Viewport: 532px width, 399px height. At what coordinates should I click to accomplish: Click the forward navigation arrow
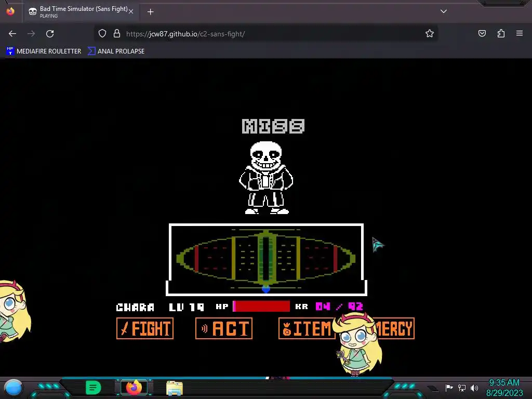[x=31, y=34]
